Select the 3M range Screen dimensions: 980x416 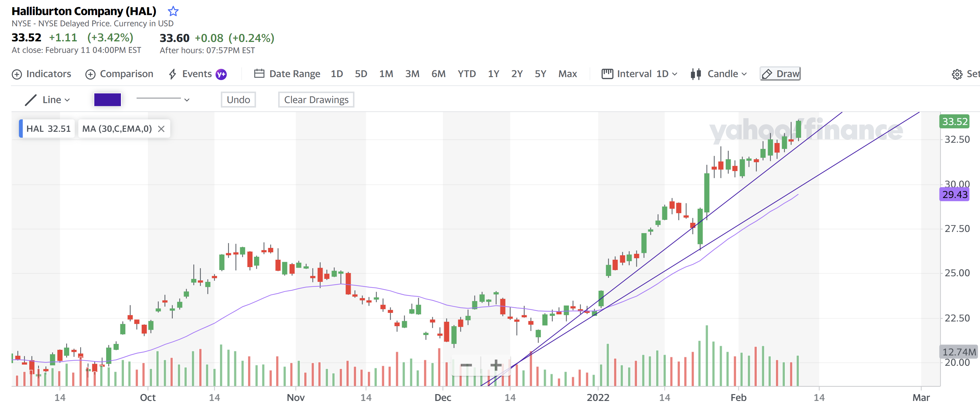tap(412, 74)
